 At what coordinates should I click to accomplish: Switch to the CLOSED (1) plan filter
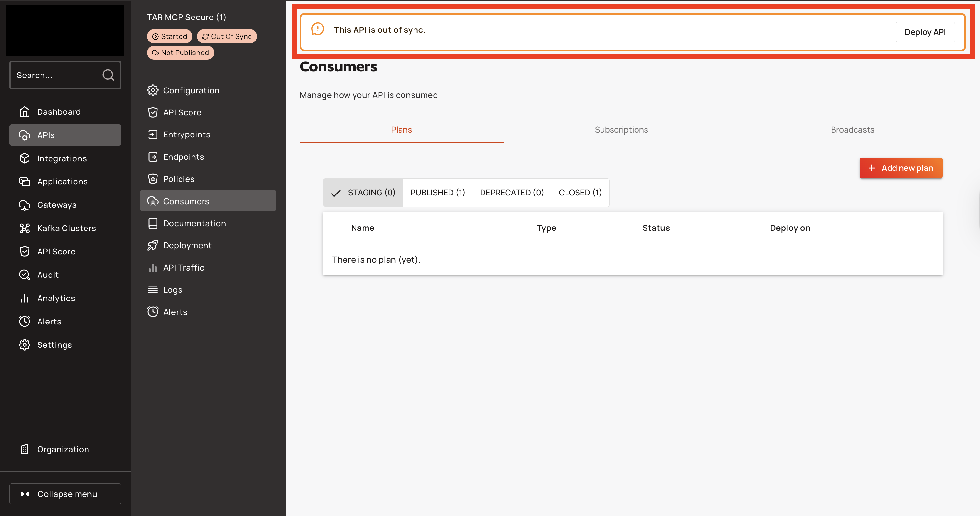point(580,193)
